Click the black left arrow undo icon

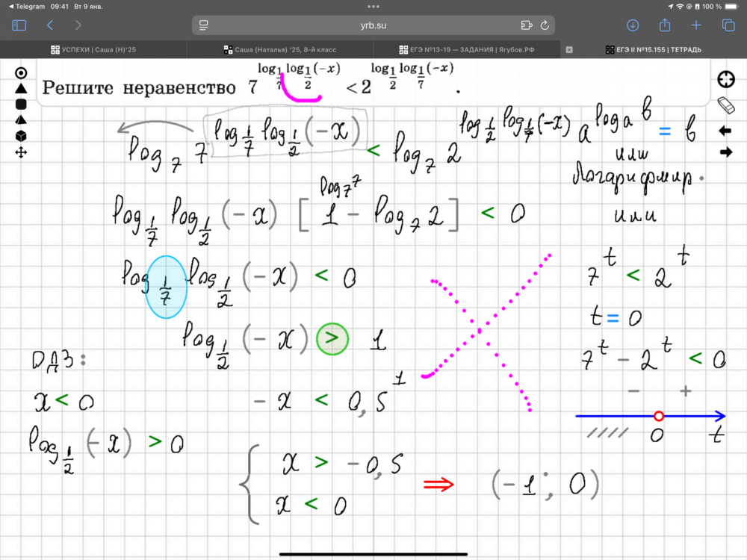point(725,131)
